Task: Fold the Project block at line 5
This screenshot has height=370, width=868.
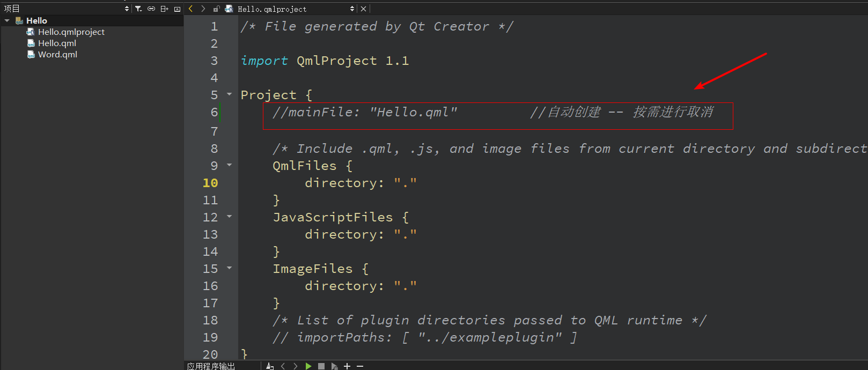Action: tap(230, 94)
